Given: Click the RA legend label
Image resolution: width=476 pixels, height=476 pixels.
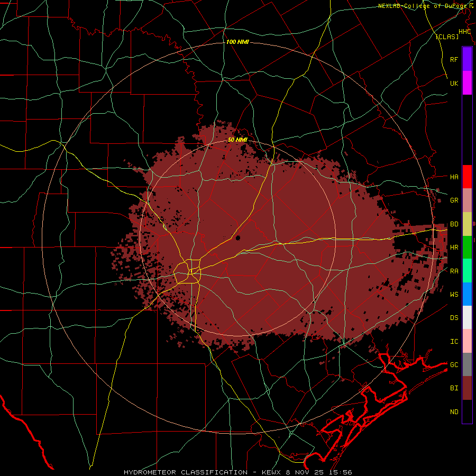Looking at the screenshot, I should coord(454,271).
